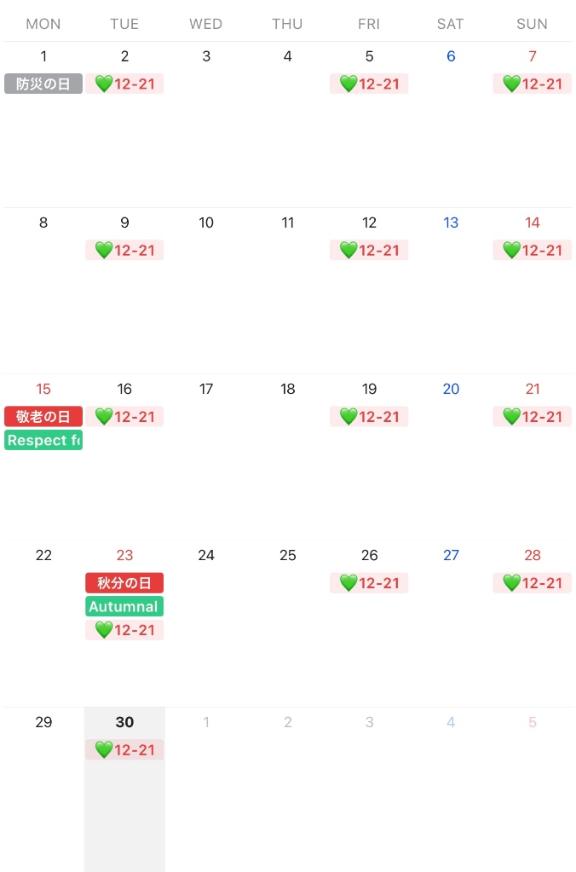
Task: Select the highlighted date 30
Action: 125,722
